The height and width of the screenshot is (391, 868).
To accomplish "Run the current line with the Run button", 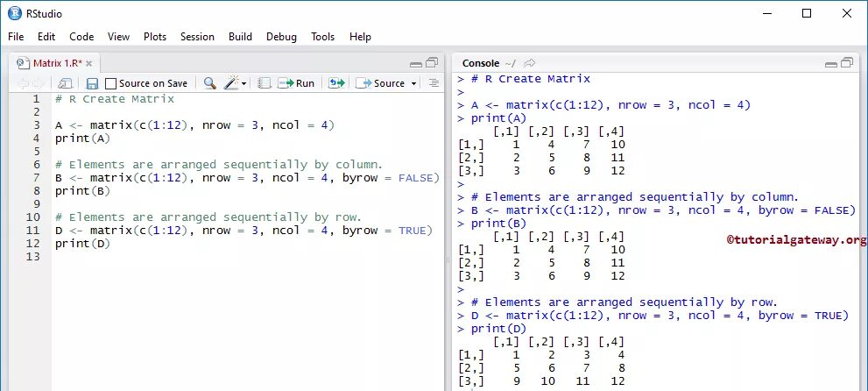I will coord(297,83).
